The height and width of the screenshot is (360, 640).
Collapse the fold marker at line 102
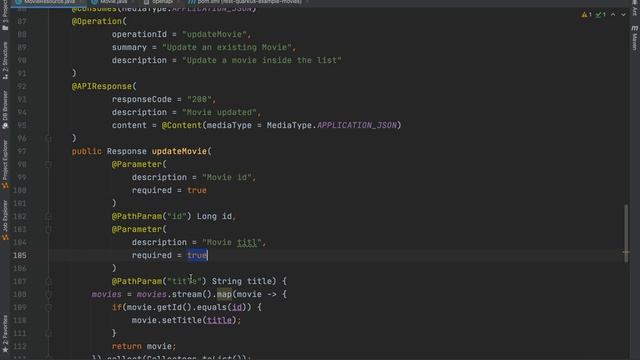pyautogui.click(x=48, y=216)
